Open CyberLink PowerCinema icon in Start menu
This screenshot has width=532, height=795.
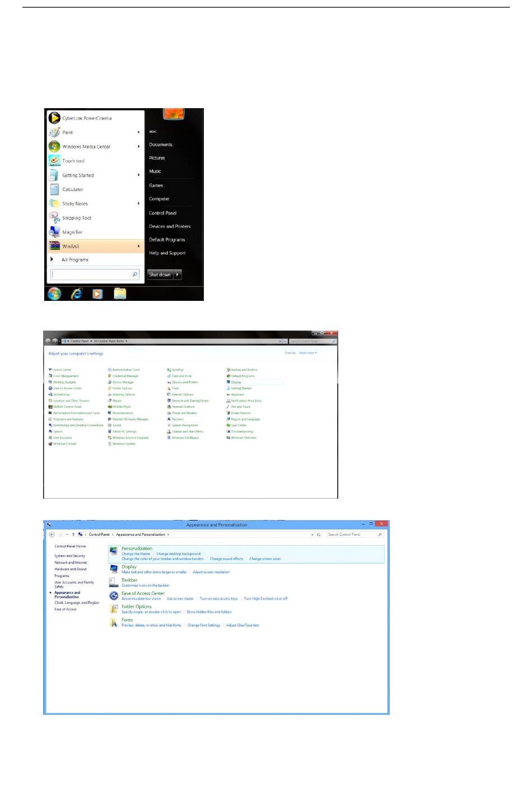[54, 118]
